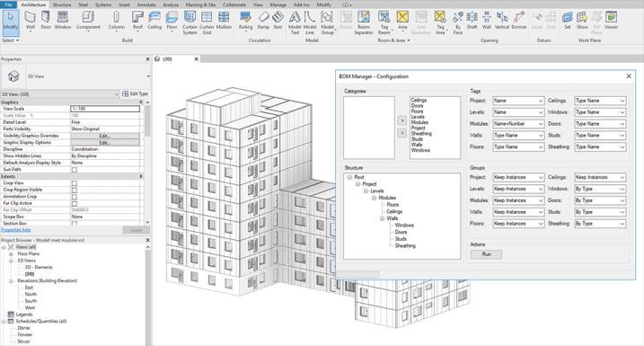The height and width of the screenshot is (346, 644).
Task: Click the Run button in BOM Manager
Action: point(486,254)
